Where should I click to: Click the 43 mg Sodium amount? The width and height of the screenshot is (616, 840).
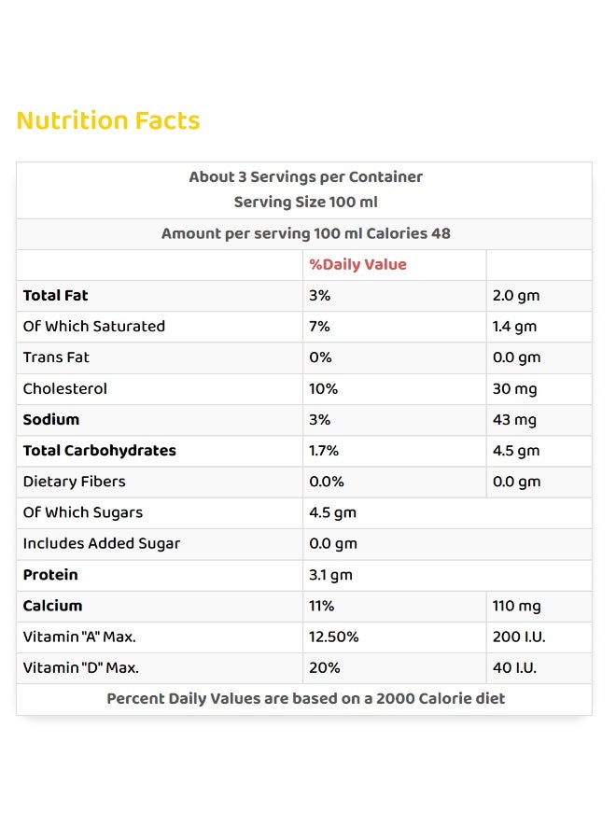coord(514,420)
